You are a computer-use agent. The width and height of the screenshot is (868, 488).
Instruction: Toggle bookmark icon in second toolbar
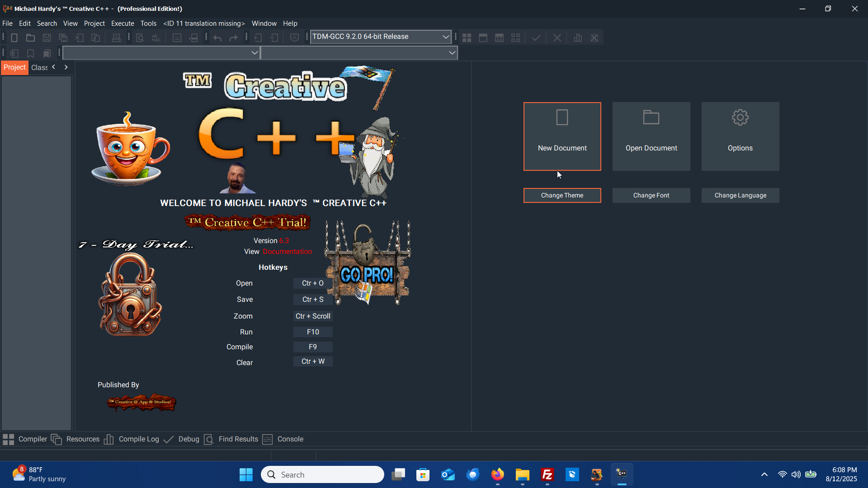(x=30, y=53)
